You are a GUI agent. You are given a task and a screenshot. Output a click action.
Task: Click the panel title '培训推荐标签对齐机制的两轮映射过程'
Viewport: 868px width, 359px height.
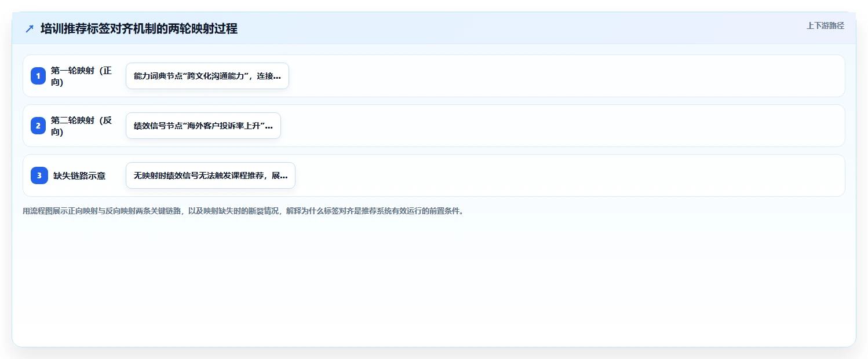139,28
